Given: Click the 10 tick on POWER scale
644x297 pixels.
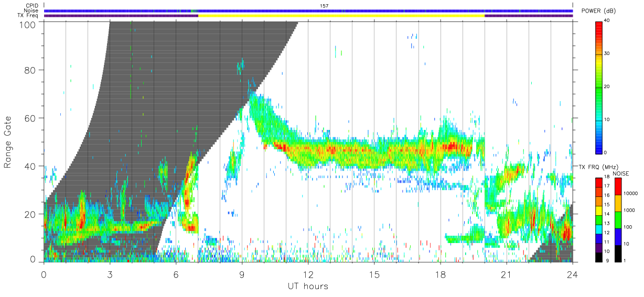Looking at the screenshot, I should tap(607, 120).
